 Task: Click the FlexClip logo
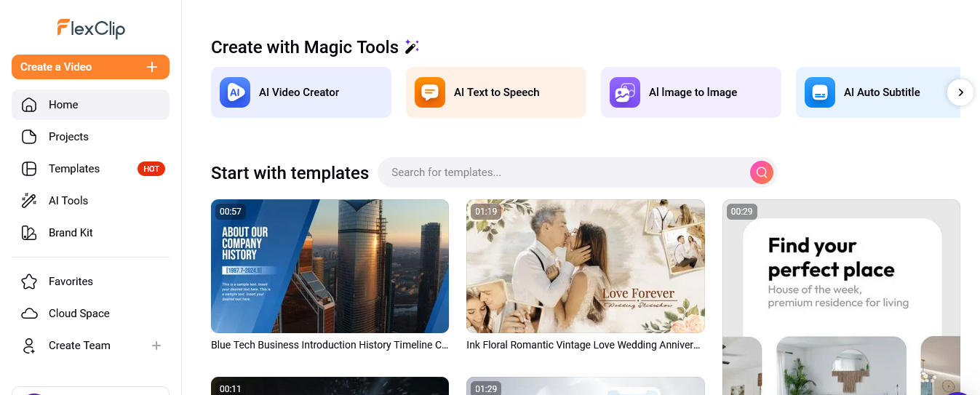coord(91,28)
